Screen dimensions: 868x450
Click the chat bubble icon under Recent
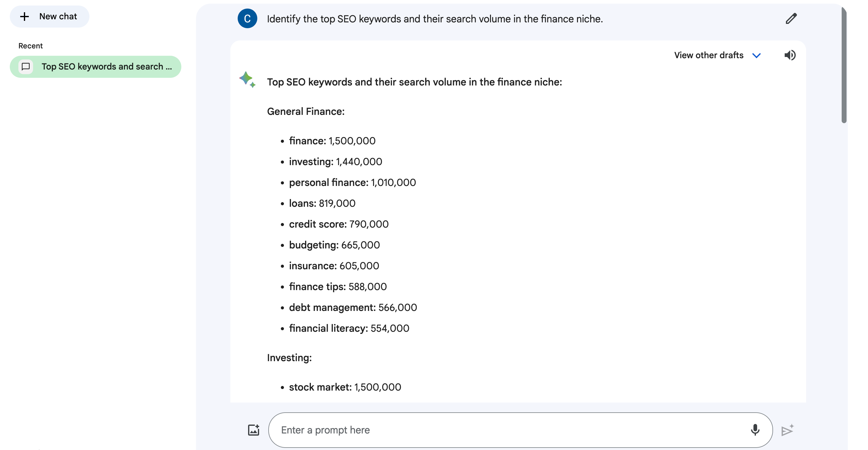coord(26,67)
